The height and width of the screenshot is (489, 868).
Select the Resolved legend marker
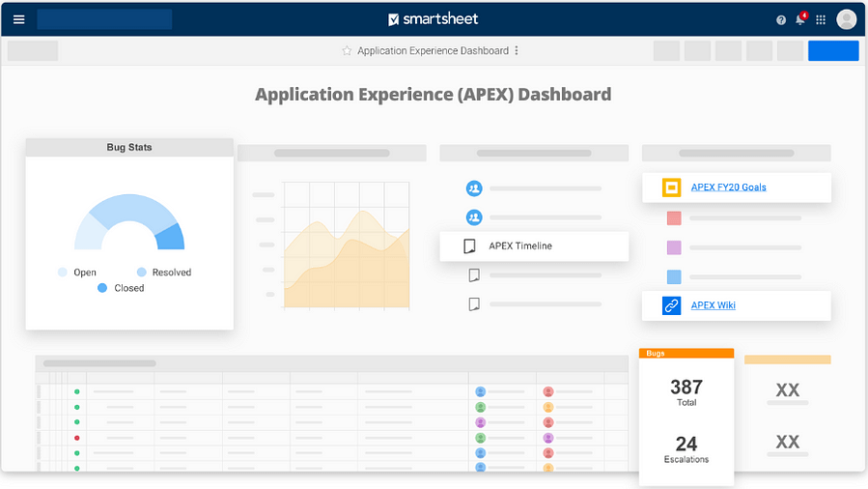coord(142,272)
